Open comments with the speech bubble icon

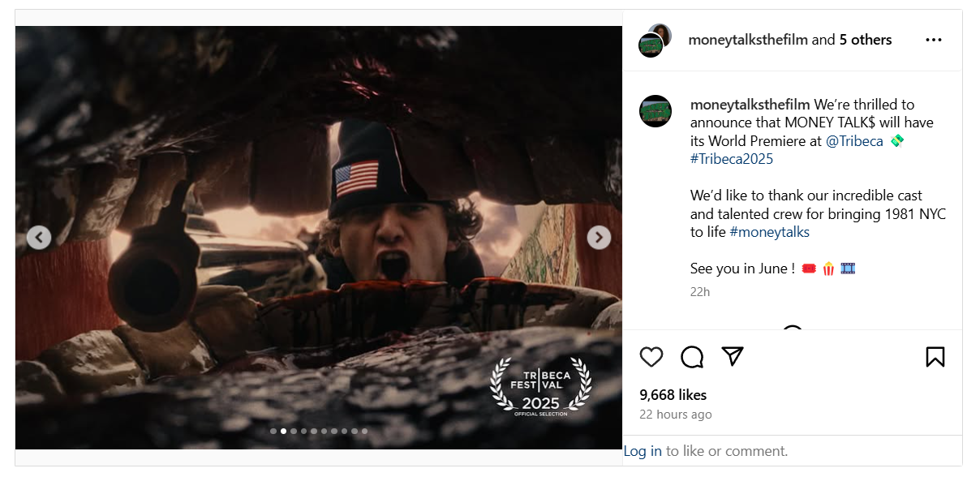[x=692, y=357]
